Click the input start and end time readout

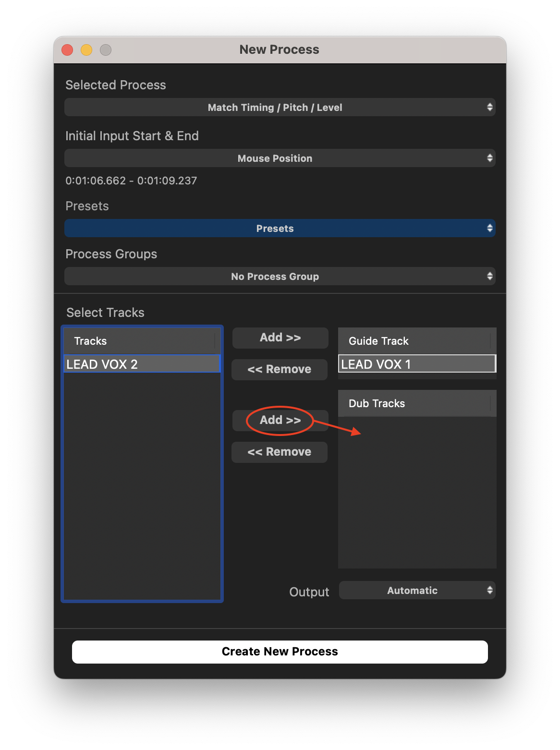click(131, 181)
